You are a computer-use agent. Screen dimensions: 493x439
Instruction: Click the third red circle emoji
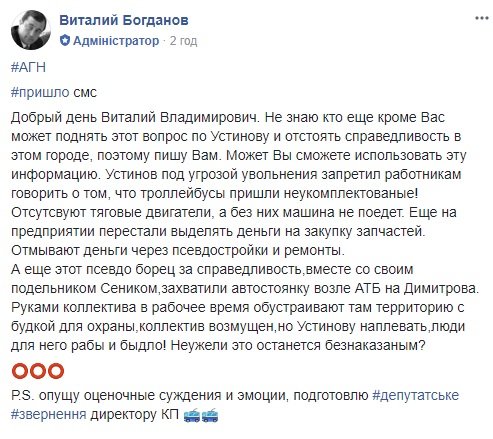pos(55,371)
